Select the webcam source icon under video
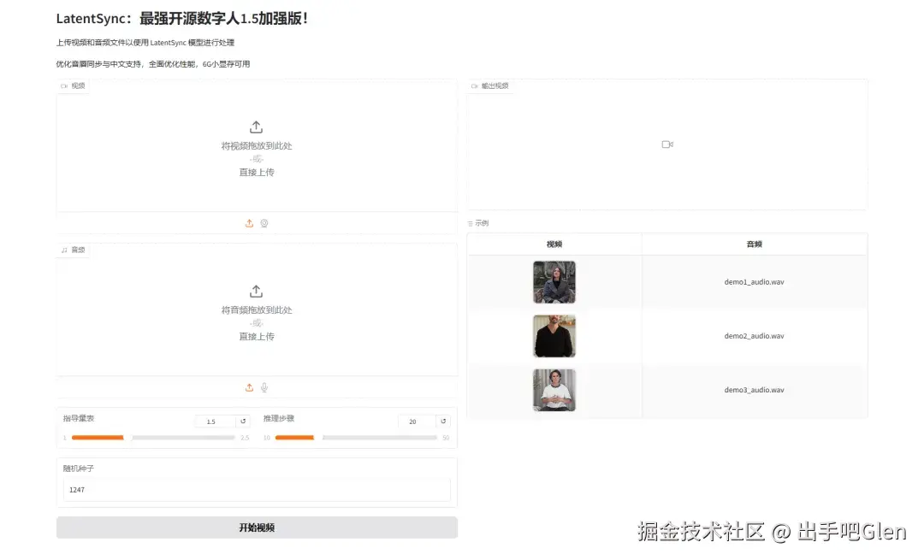This screenshot has width=924, height=560. click(264, 223)
